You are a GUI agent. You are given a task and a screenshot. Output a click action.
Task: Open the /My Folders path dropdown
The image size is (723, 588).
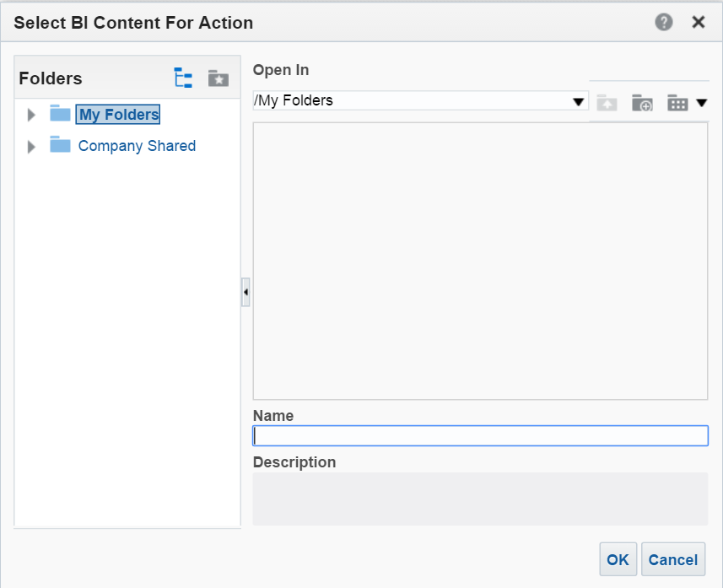(579, 101)
